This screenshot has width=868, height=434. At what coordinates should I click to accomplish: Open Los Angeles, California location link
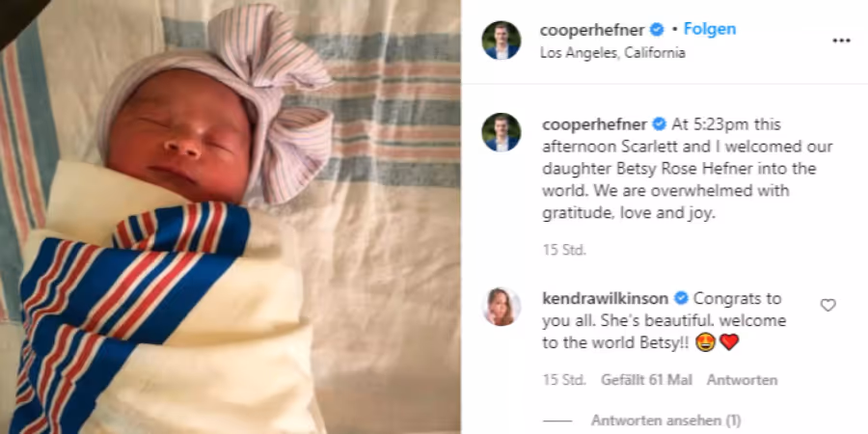(x=612, y=53)
